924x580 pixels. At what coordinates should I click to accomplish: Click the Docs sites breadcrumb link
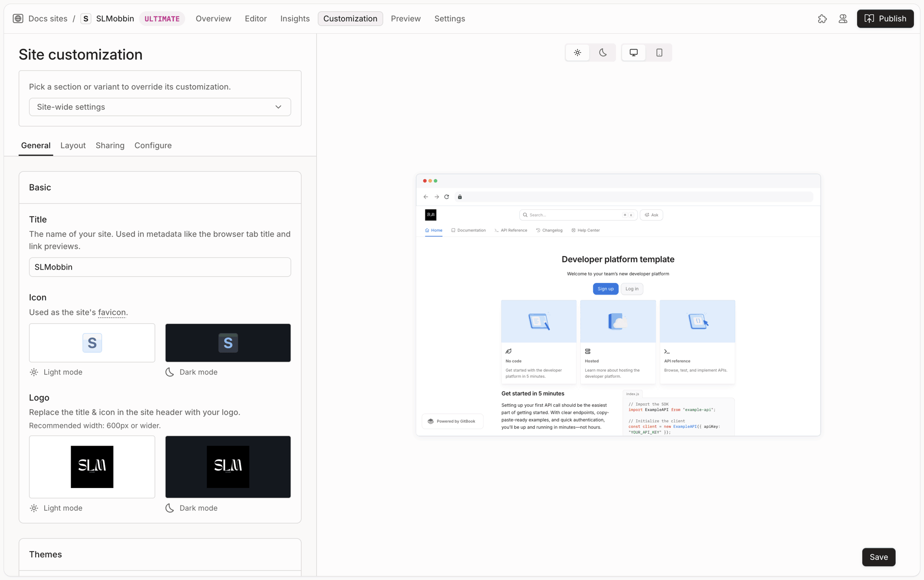(48, 19)
